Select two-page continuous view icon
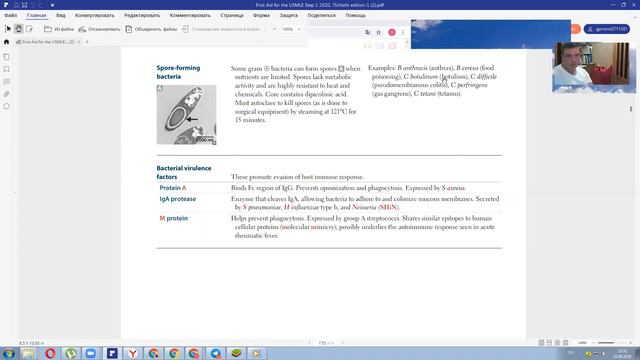 coord(566,342)
